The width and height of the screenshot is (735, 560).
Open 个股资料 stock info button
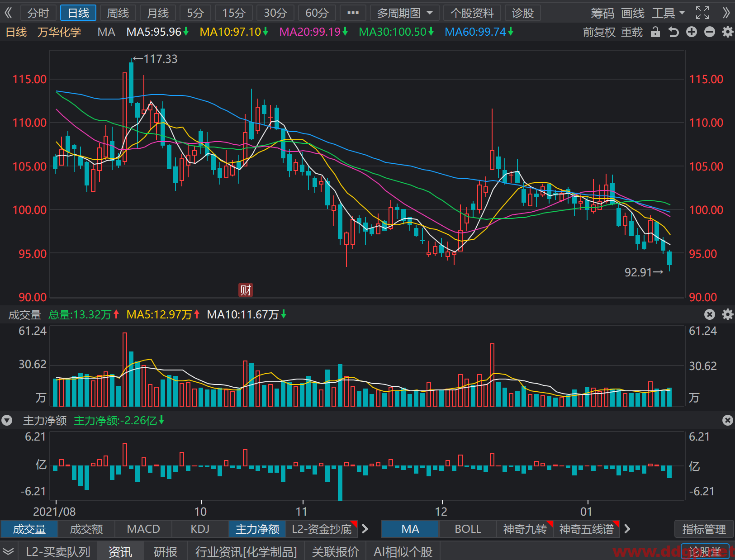tap(472, 13)
